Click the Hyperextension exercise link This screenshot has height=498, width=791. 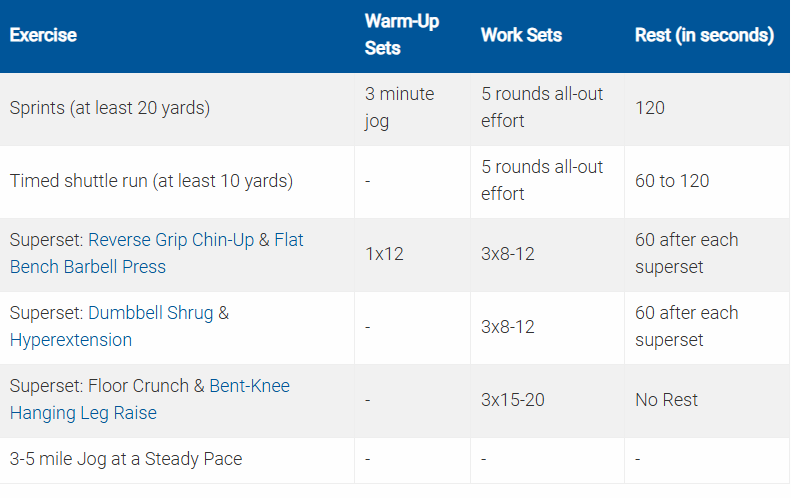coord(71,340)
